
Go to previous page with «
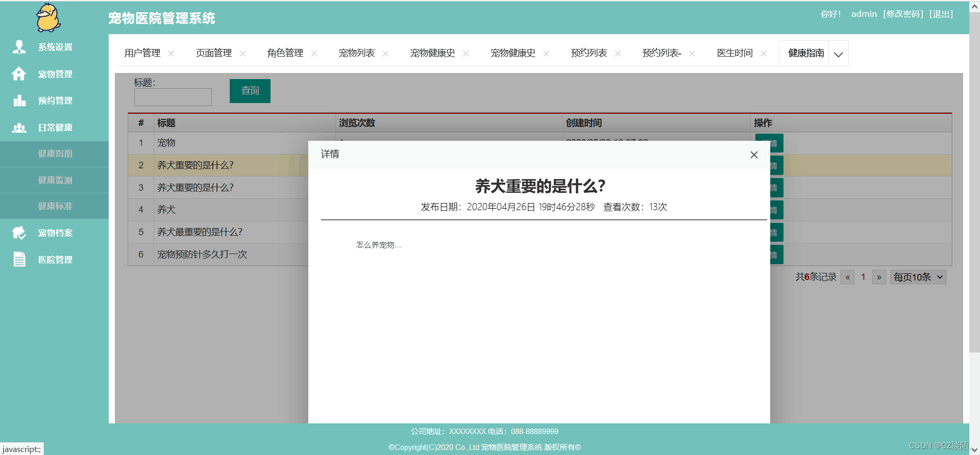[x=847, y=277]
